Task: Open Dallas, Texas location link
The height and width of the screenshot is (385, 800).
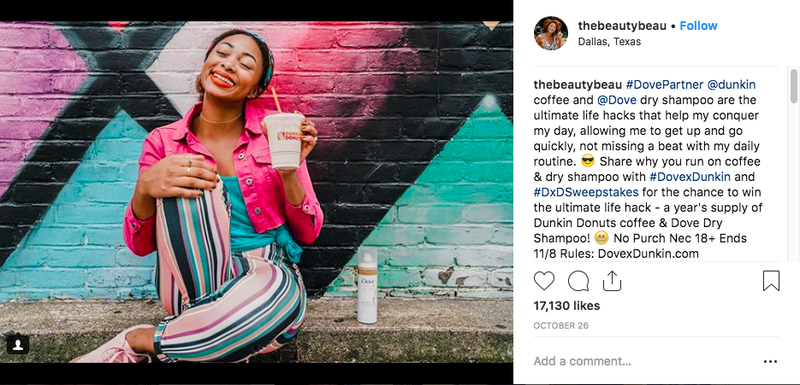Action: point(609,42)
